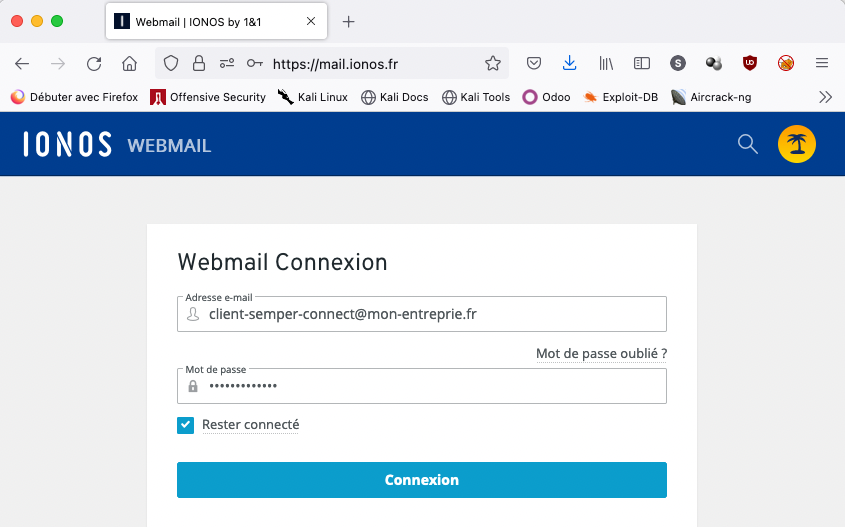845x527 pixels.
Task: Open the Firefox library icon
Action: tap(606, 63)
